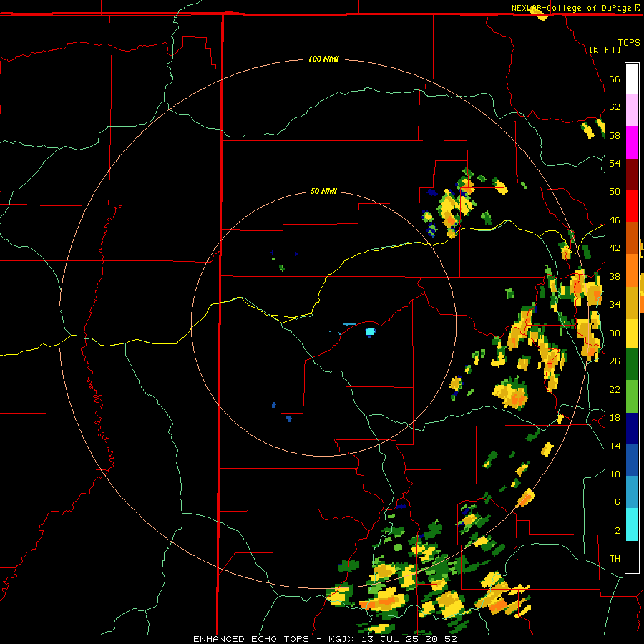Click the legend value 50
This screenshot has height=644, width=644.
(615, 192)
